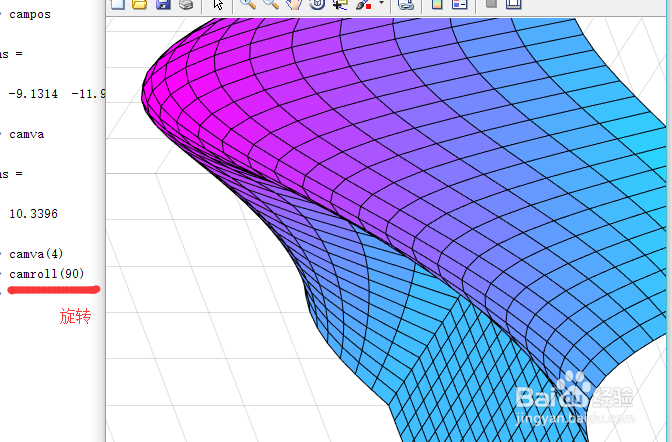672x442 pixels.
Task: Select the Pan hand tool
Action: 294,4
